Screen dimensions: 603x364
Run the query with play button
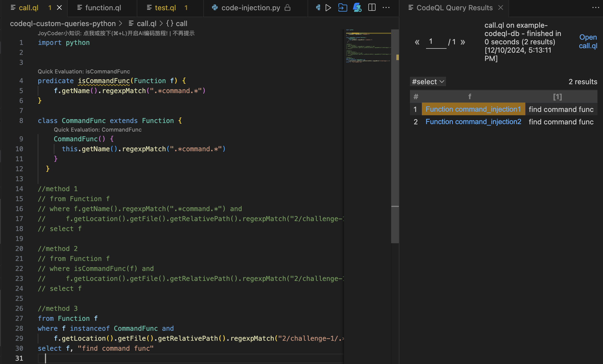point(328,8)
